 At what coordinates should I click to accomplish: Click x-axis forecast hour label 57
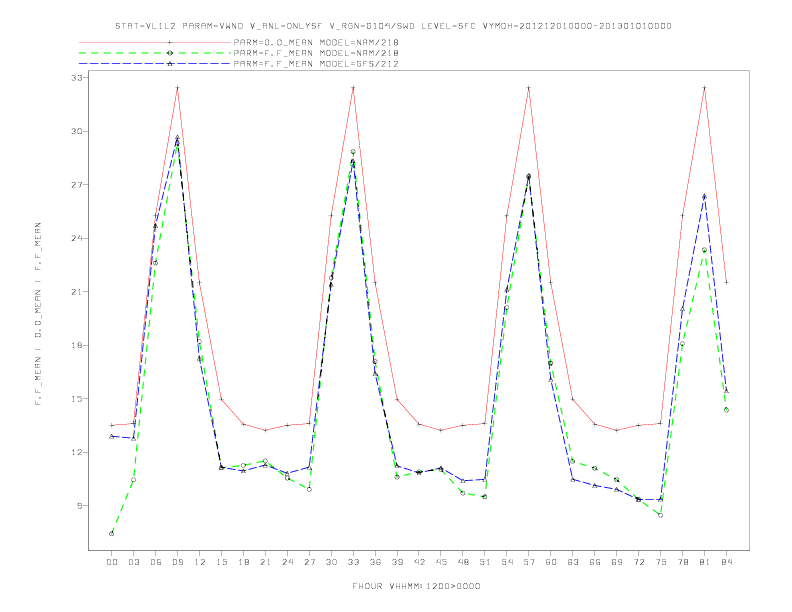point(529,562)
